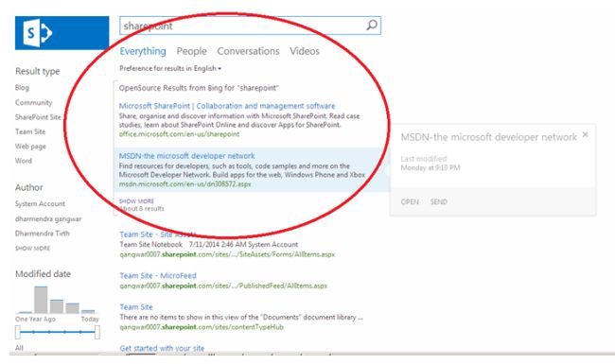Click the search magnifier icon
This screenshot has width=615, height=364.
click(x=372, y=26)
